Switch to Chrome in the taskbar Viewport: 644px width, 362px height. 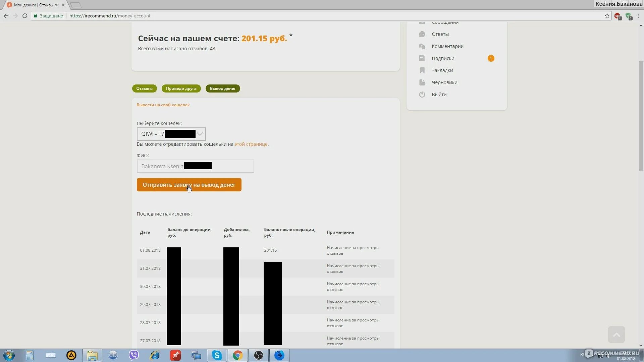(x=238, y=355)
